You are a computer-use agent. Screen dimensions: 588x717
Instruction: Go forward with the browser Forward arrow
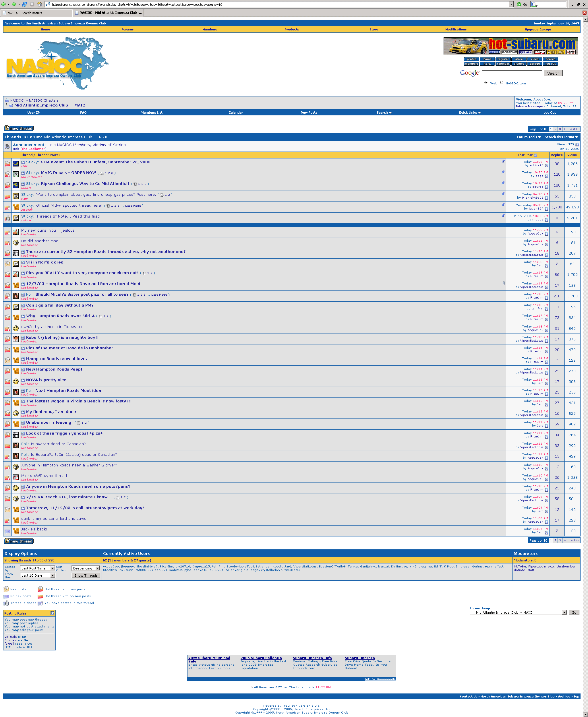click(13, 4)
